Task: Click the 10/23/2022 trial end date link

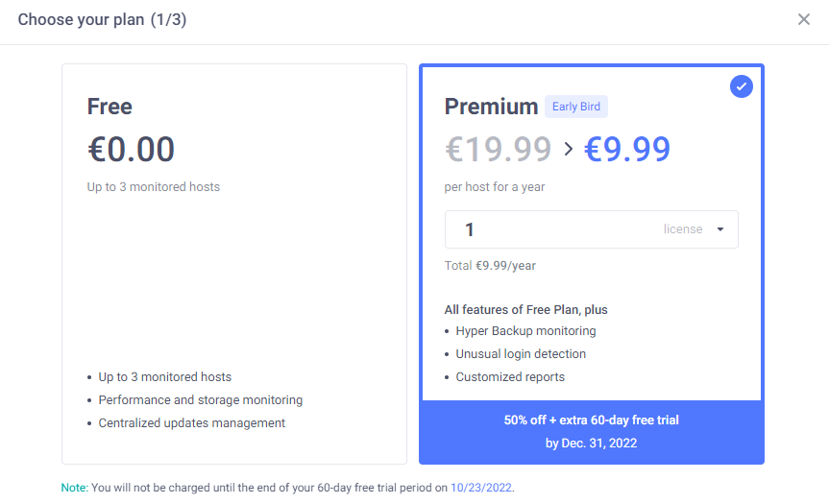Action: [481, 488]
